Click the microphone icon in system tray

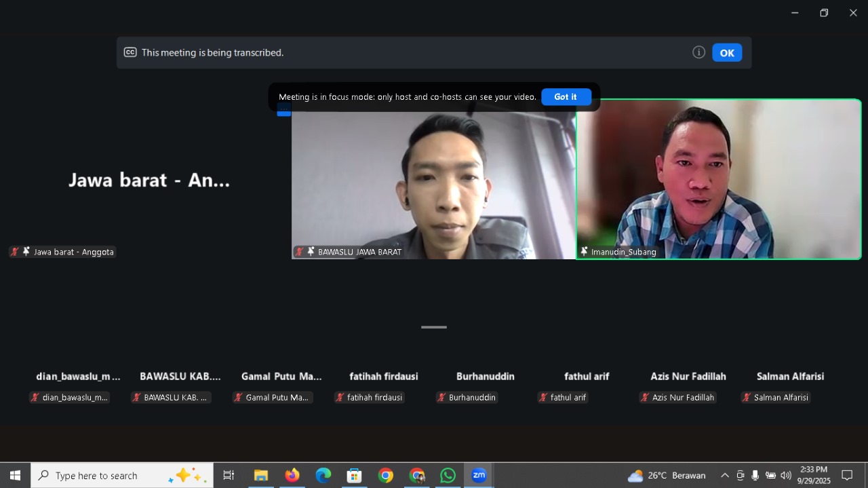click(755, 475)
